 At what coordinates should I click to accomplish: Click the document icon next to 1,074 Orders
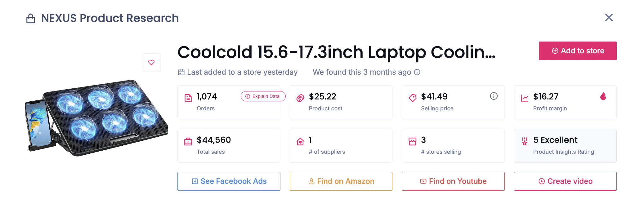click(188, 97)
